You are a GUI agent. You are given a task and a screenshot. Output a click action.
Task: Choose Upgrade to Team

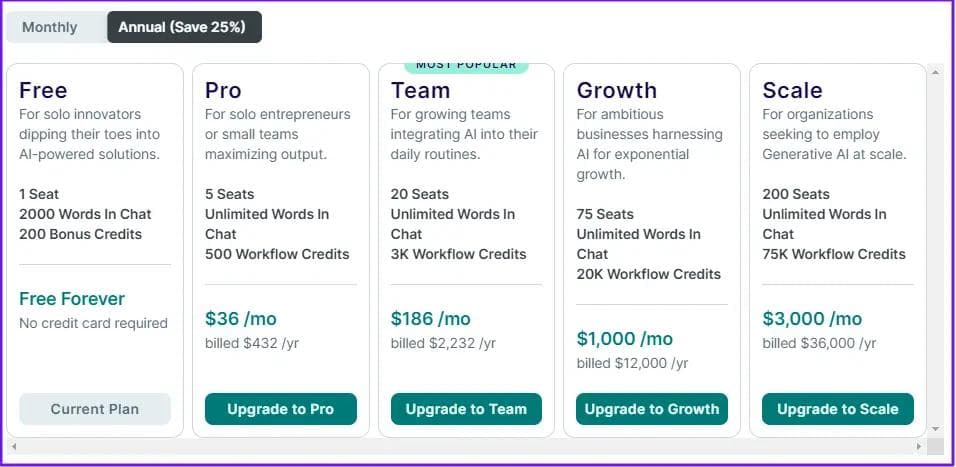tap(466, 409)
